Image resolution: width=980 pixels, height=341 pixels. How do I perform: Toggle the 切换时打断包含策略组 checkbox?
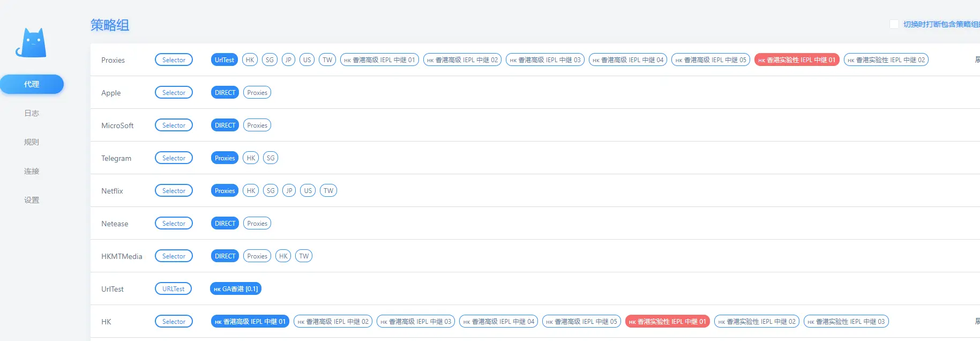point(894,24)
